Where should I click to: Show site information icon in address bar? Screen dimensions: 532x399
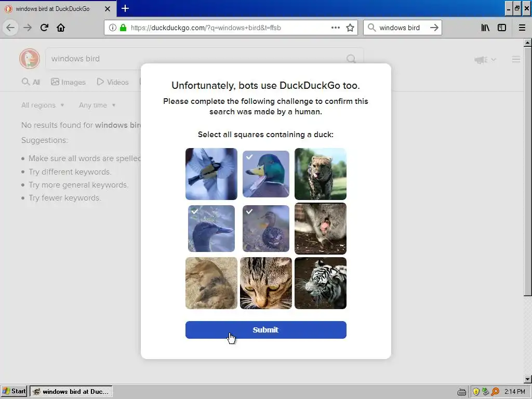pos(113,28)
